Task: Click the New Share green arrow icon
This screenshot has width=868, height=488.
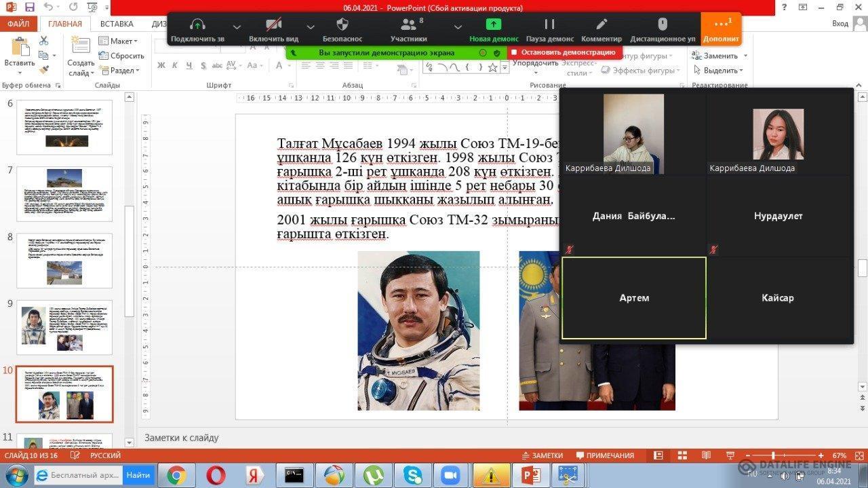Action: 494,25
